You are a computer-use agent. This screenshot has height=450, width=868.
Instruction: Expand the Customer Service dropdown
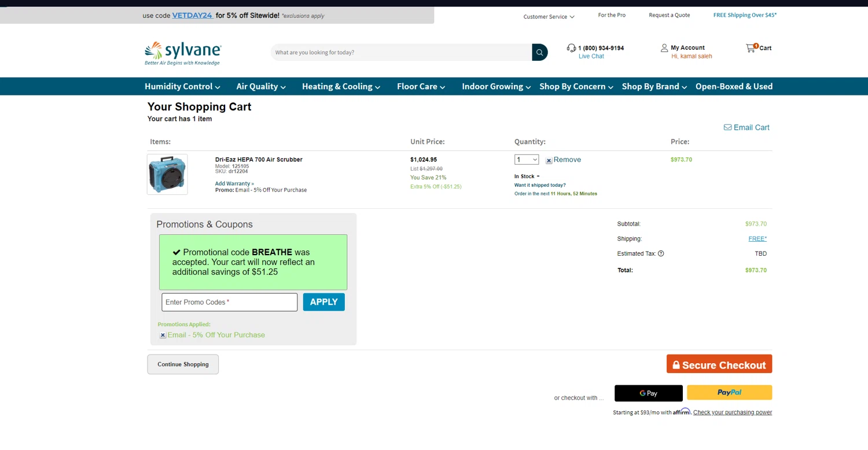coord(549,17)
